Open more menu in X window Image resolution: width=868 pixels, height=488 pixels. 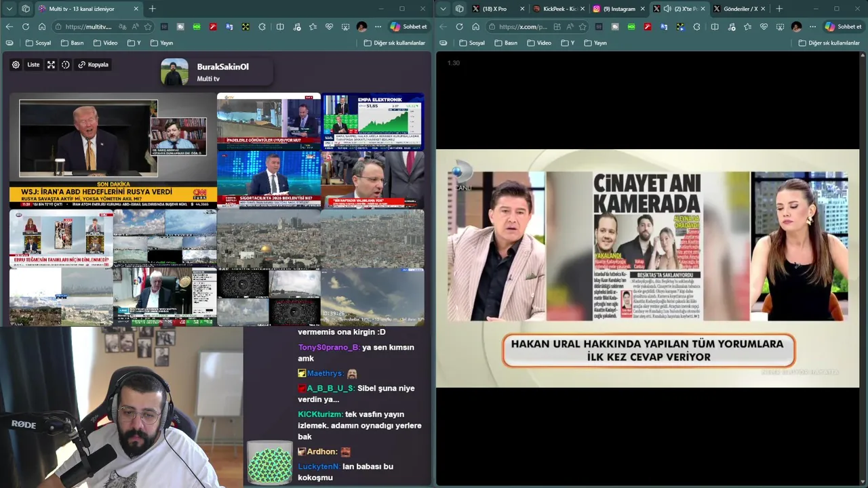coord(812,26)
